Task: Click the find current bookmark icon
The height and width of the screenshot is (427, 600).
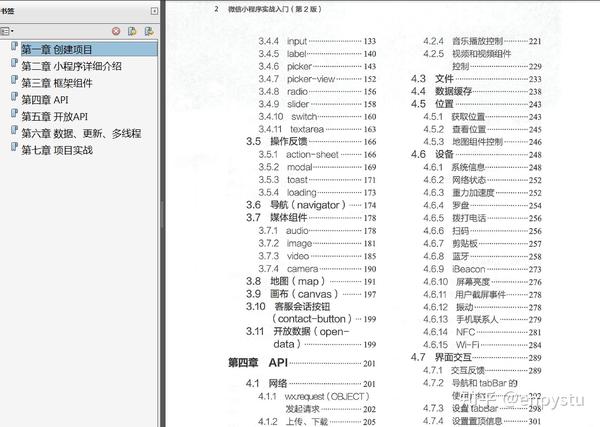Action: [149, 31]
